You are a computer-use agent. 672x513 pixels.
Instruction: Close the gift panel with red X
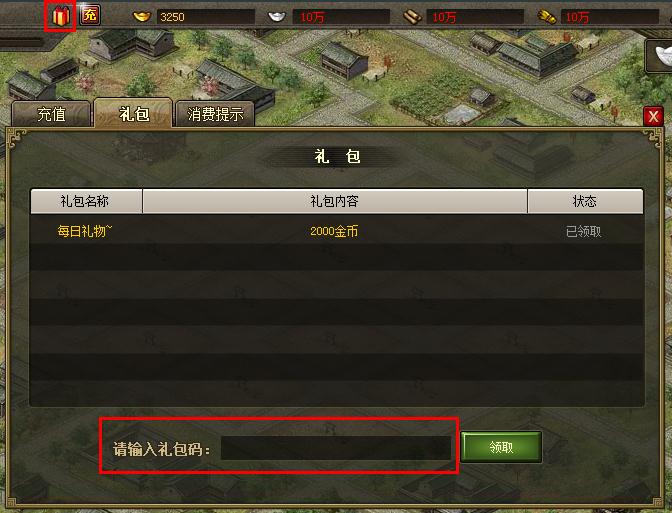[653, 116]
